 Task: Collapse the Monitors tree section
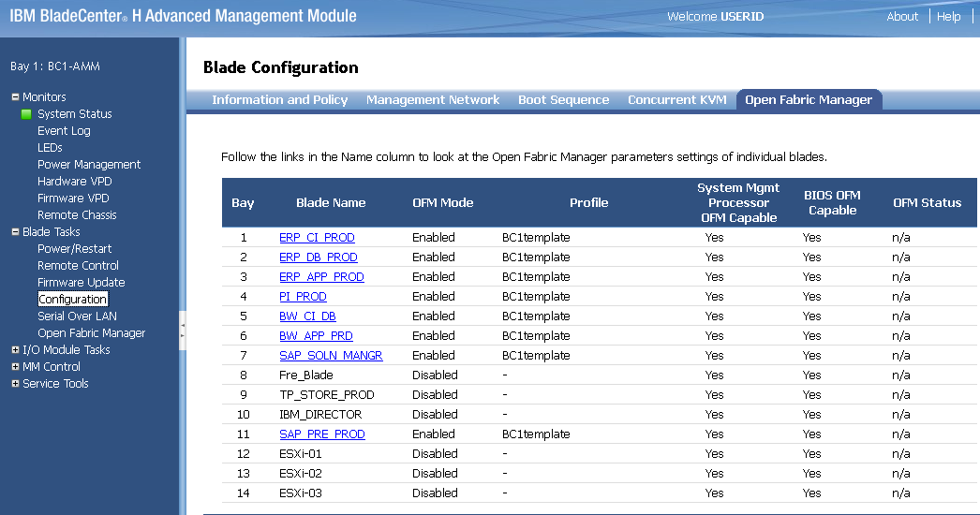click(15, 96)
